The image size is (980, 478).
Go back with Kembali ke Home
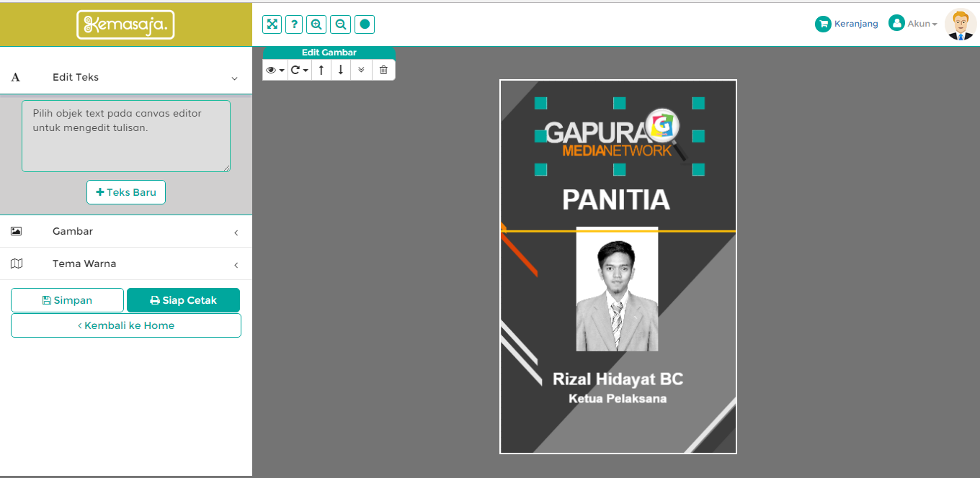(x=126, y=325)
